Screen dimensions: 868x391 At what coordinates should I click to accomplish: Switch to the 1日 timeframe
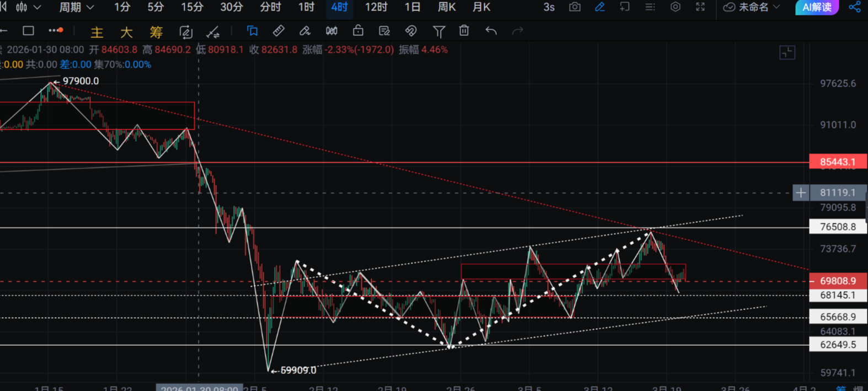point(412,7)
